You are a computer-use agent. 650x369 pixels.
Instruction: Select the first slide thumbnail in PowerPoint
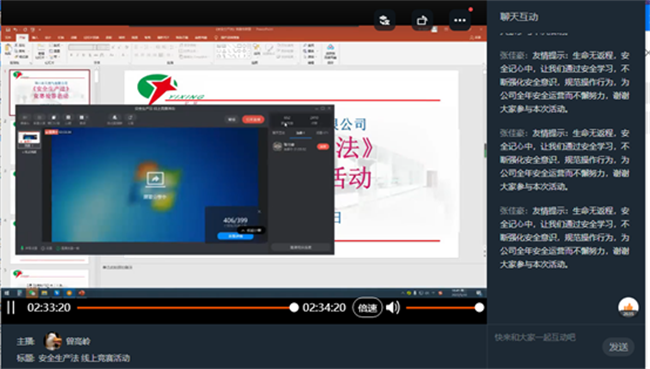tap(50, 92)
